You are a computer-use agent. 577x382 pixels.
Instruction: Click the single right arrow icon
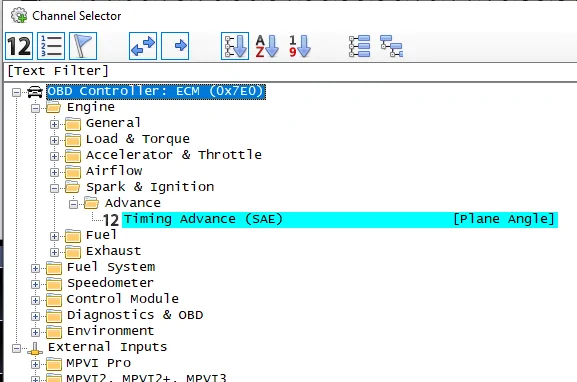175,46
